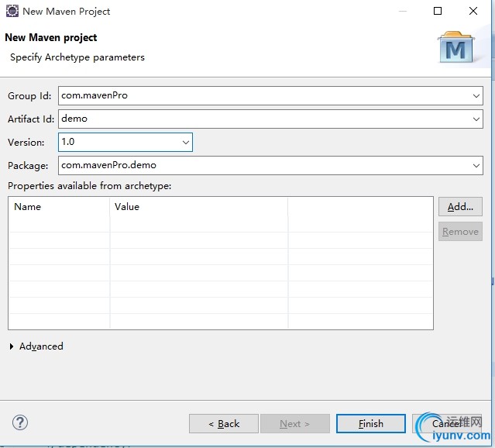Expand the Advanced section

click(12, 346)
